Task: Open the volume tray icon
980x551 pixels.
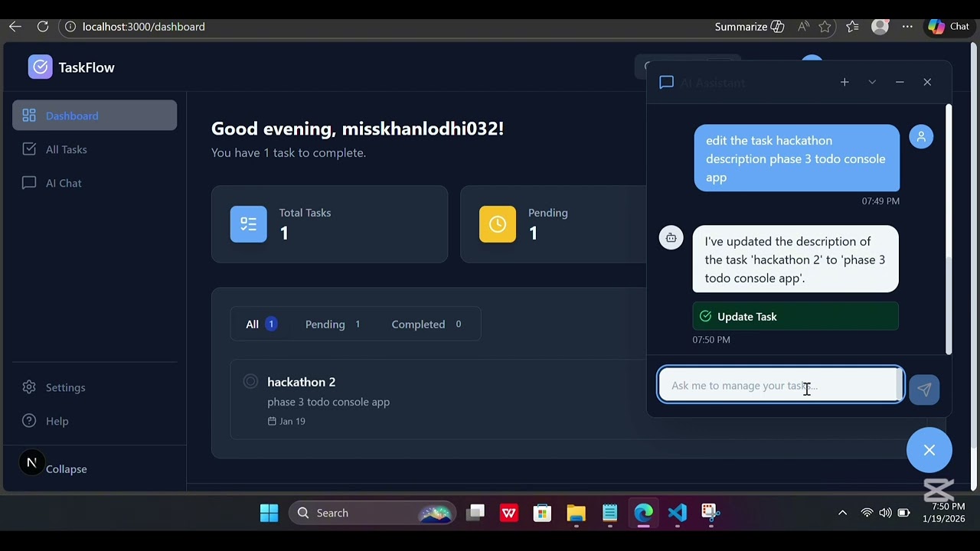Action: point(885,513)
